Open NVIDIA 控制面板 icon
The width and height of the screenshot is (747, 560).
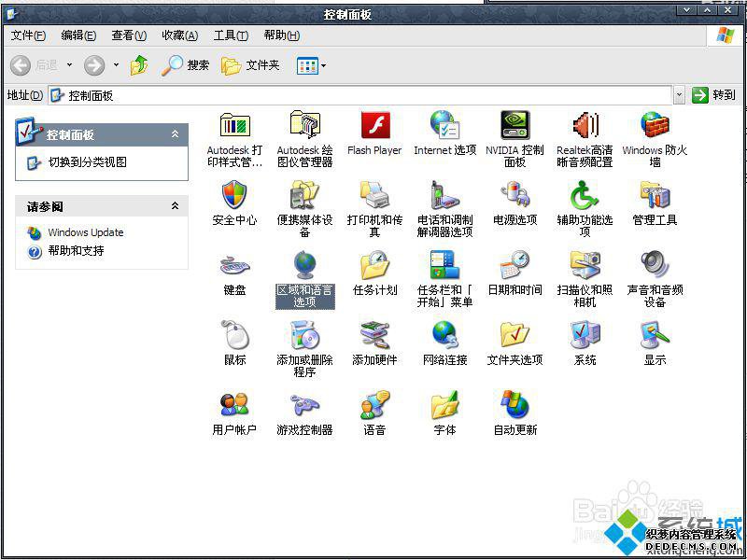pos(514,126)
